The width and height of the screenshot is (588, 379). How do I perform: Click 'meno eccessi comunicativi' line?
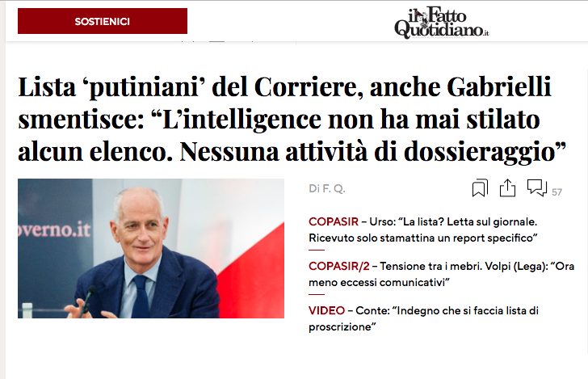tap(379, 282)
